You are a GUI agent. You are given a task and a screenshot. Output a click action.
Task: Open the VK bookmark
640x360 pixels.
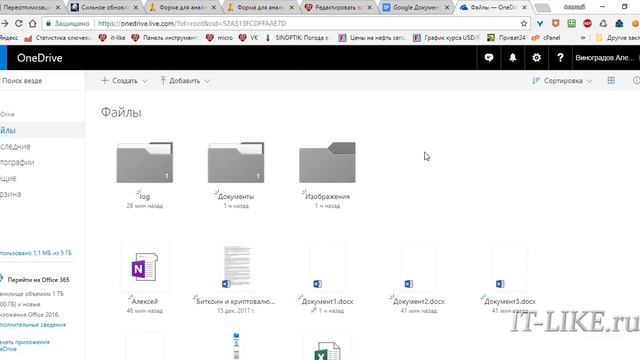[x=249, y=38]
